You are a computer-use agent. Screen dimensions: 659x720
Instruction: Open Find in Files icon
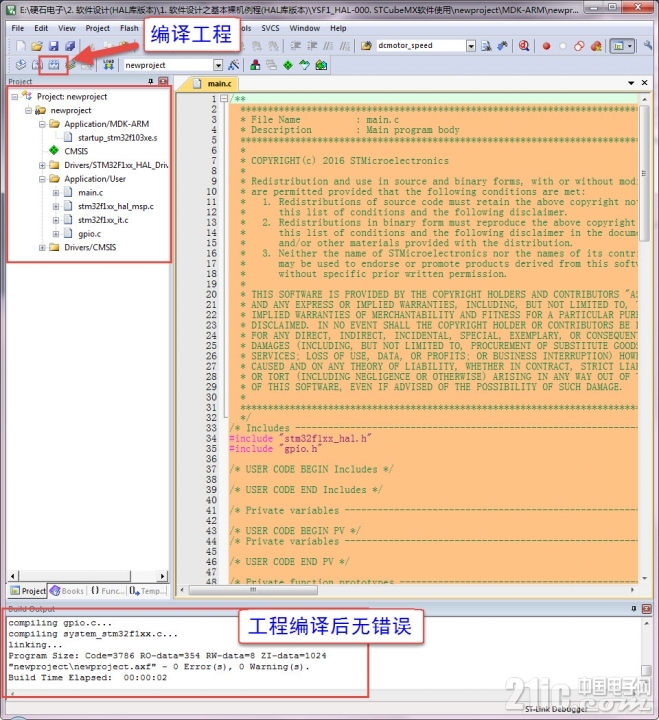pos(366,45)
